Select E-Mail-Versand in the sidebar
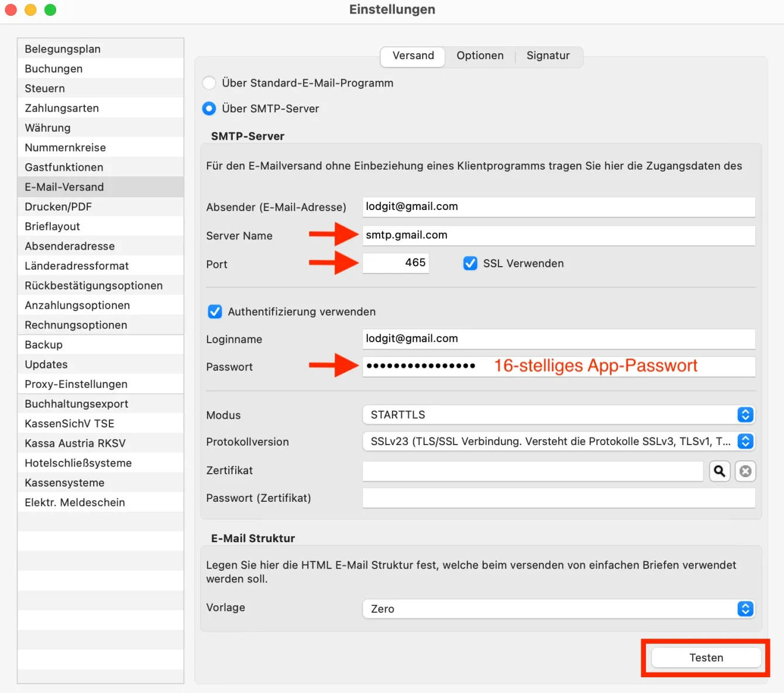Viewport: 784px width, 693px height. pyautogui.click(x=101, y=187)
